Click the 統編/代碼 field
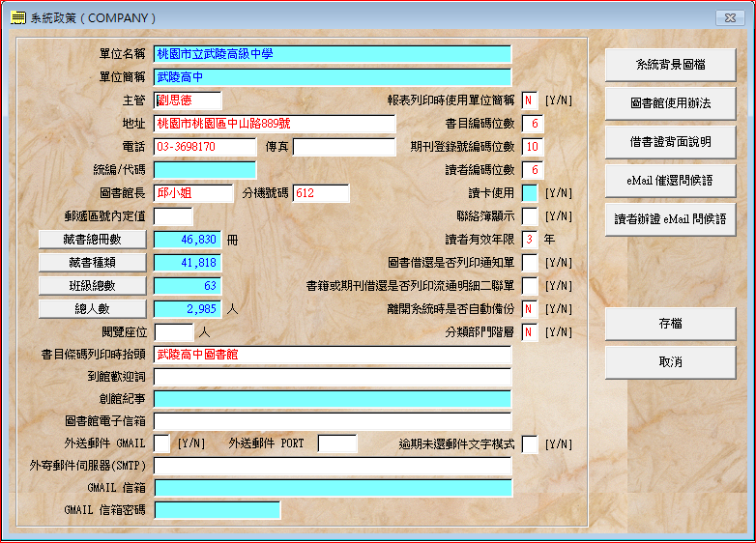756x543 pixels. pyautogui.click(x=205, y=170)
